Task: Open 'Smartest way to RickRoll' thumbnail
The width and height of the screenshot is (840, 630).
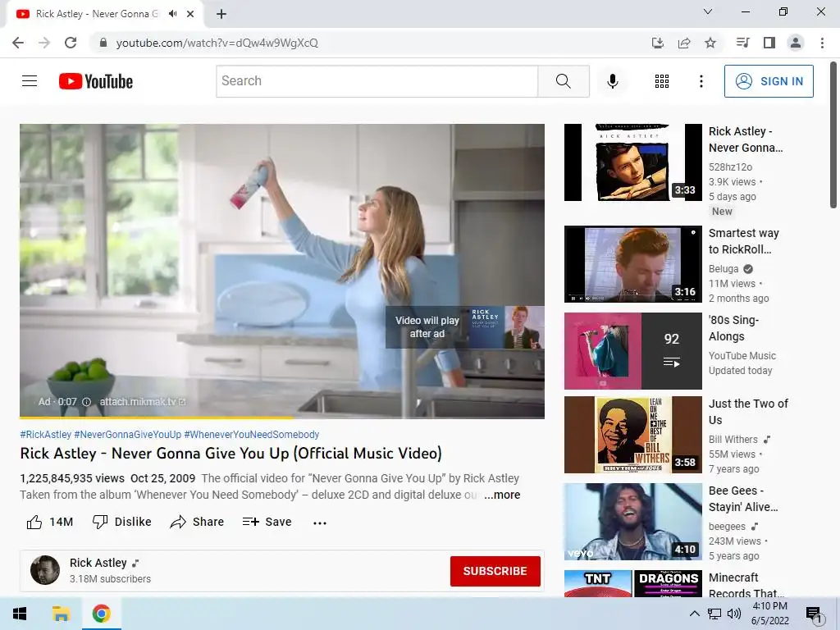Action: point(633,264)
